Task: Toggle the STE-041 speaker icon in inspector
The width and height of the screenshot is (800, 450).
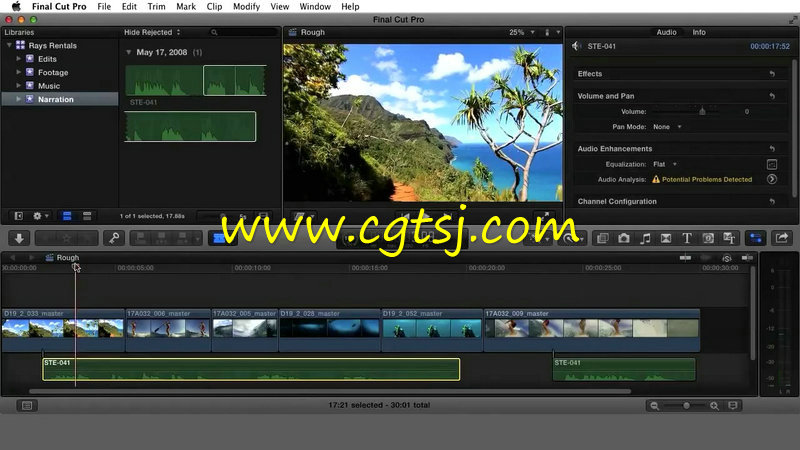Action: [576, 46]
